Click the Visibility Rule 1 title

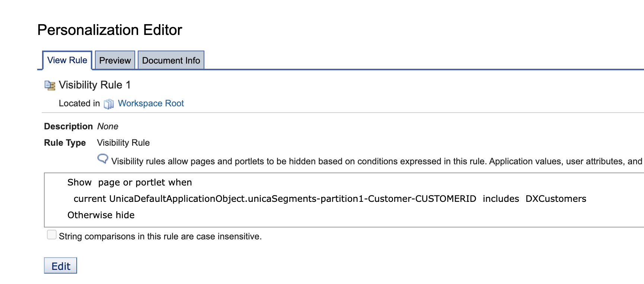(95, 85)
